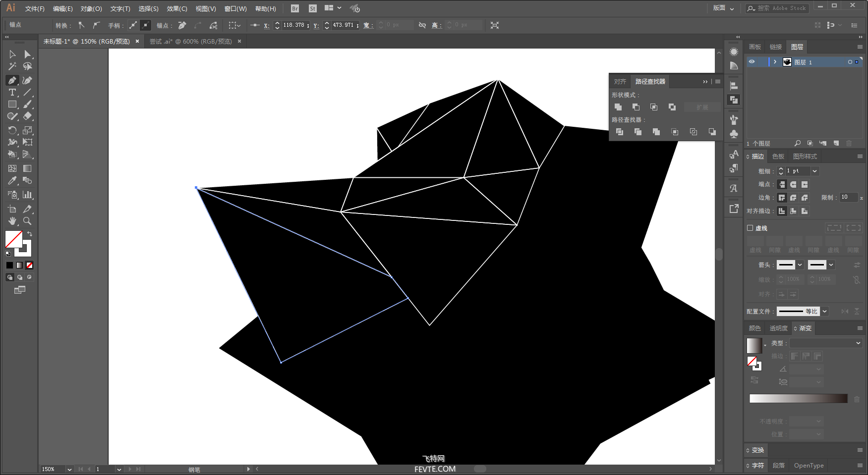Switch to 透明度 transparency tab
Screen dimensions: 868x475
778,328
